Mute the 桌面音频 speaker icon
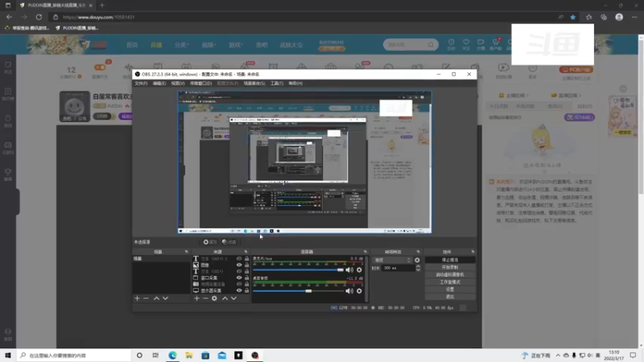644x362 pixels. 349,291
